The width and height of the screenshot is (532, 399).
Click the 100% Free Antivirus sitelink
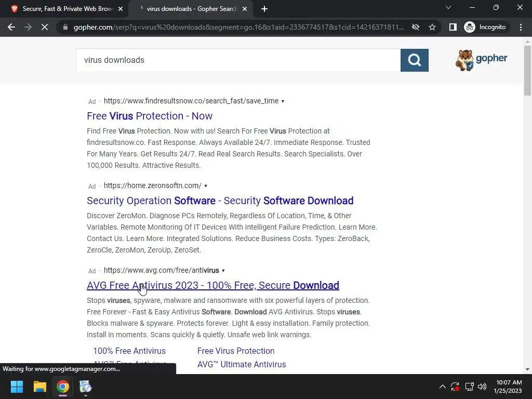pos(129,351)
